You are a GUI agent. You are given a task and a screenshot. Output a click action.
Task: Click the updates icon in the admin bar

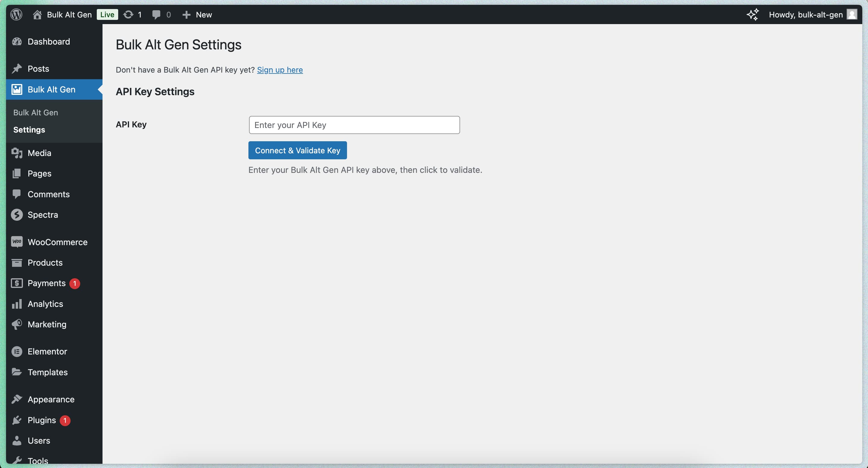pyautogui.click(x=128, y=14)
